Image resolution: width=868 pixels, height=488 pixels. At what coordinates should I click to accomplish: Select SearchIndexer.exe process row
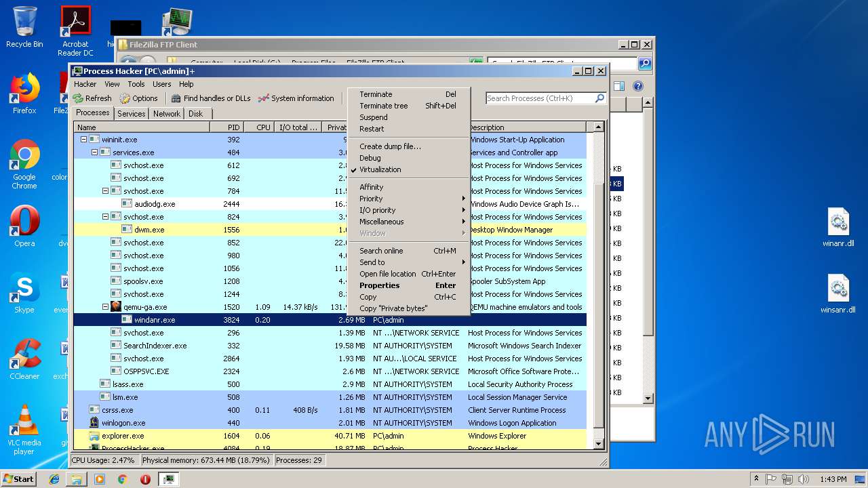click(x=330, y=346)
